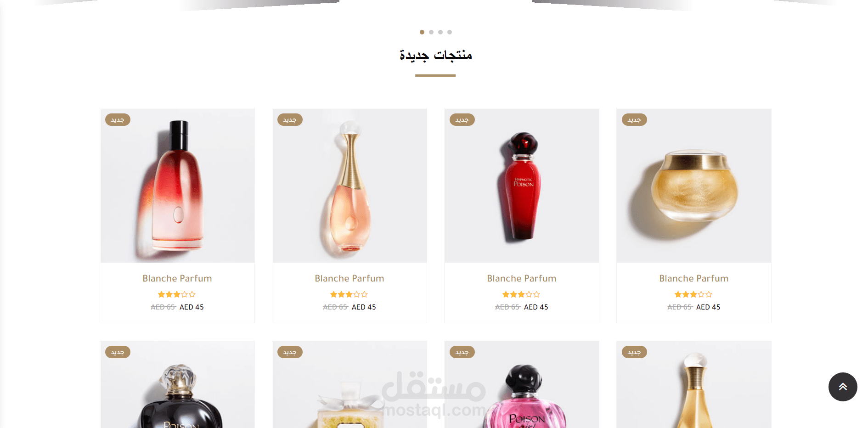Open the Hypnotic Poison red bottle image

coord(522,186)
